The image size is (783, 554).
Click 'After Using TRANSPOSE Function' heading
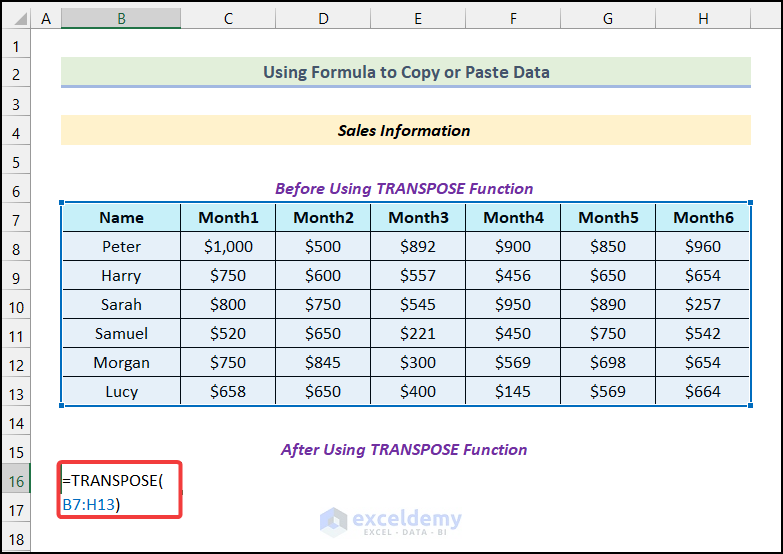tap(405, 450)
